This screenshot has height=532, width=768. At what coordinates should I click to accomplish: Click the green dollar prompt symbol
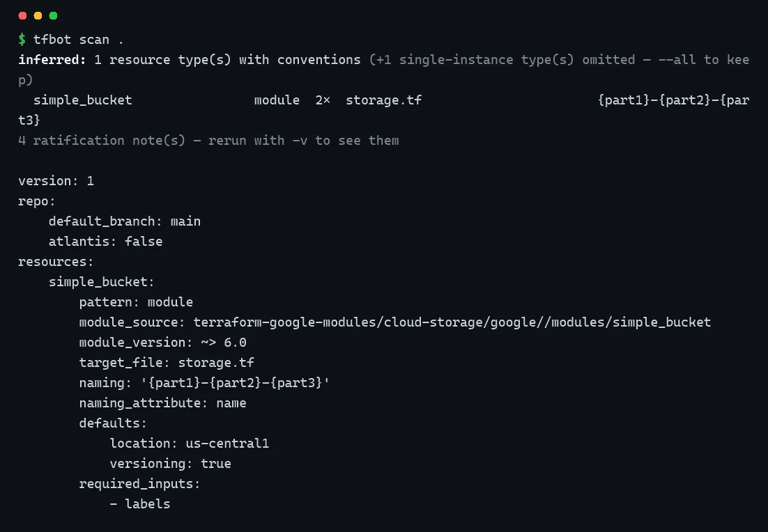pos(22,39)
